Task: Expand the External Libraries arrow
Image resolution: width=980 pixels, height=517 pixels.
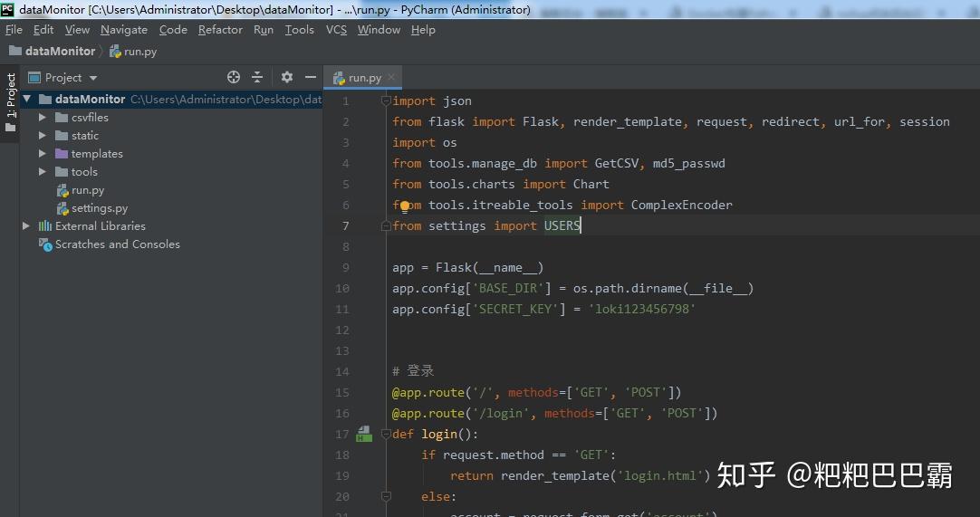Action: 25,225
